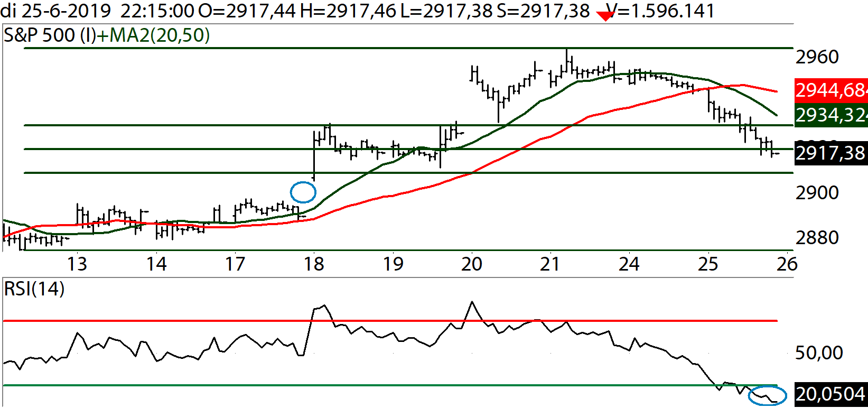The image size is (868, 408).
Task: Click date label 17 on time axis
Action: (235, 264)
